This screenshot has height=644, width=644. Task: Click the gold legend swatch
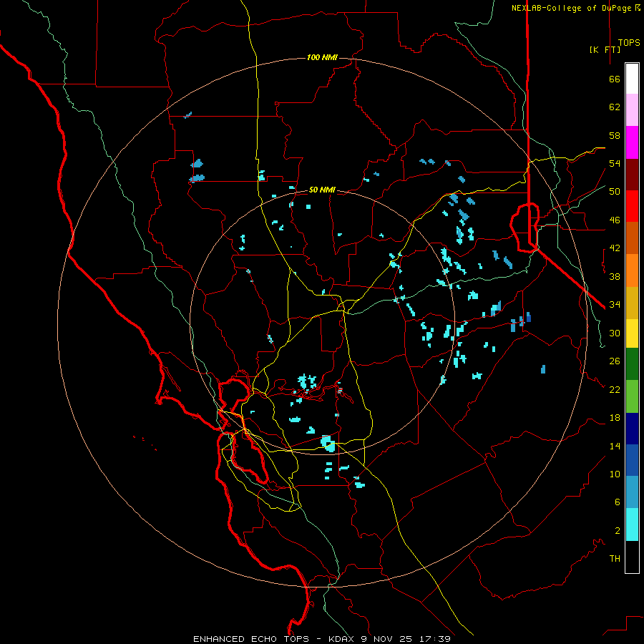[632, 303]
